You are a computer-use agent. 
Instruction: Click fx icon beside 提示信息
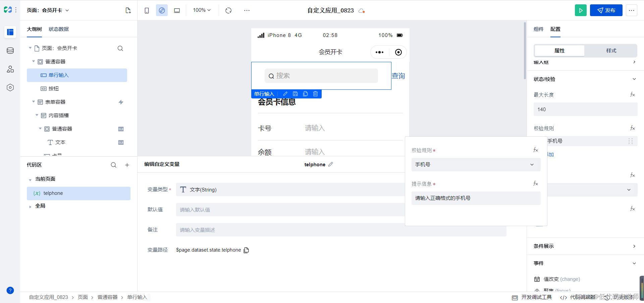click(x=536, y=184)
